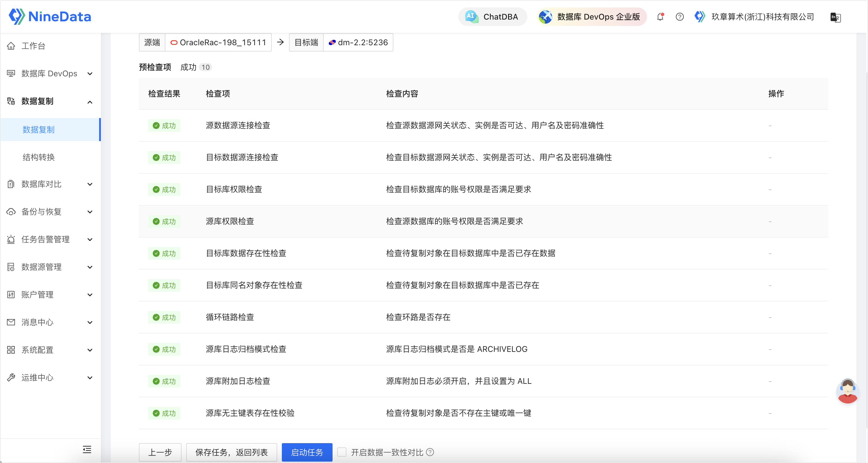The height and width of the screenshot is (463, 868).
Task: Expand the 数据库 DevOps sidebar menu
Action: (50, 73)
